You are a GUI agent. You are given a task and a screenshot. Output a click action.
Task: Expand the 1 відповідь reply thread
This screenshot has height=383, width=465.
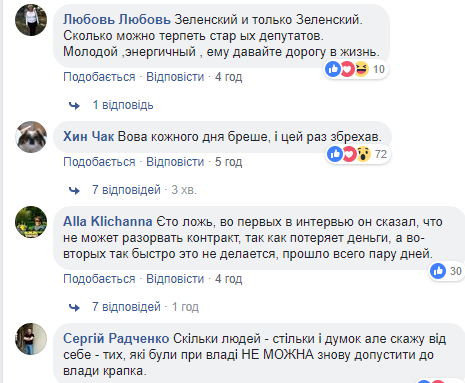123,105
